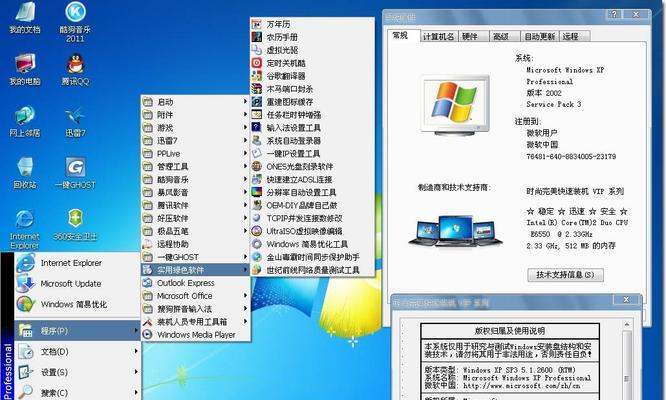Launch 一键GHOST desktop icon
Screen dimensions: 666x400
(x=75, y=173)
